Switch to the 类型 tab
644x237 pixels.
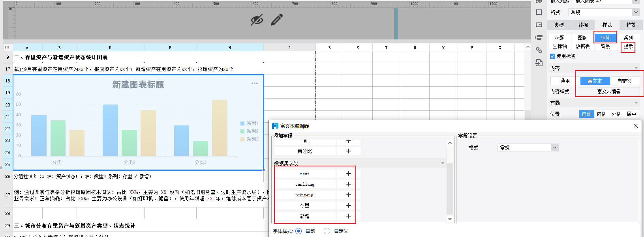pyautogui.click(x=559, y=25)
